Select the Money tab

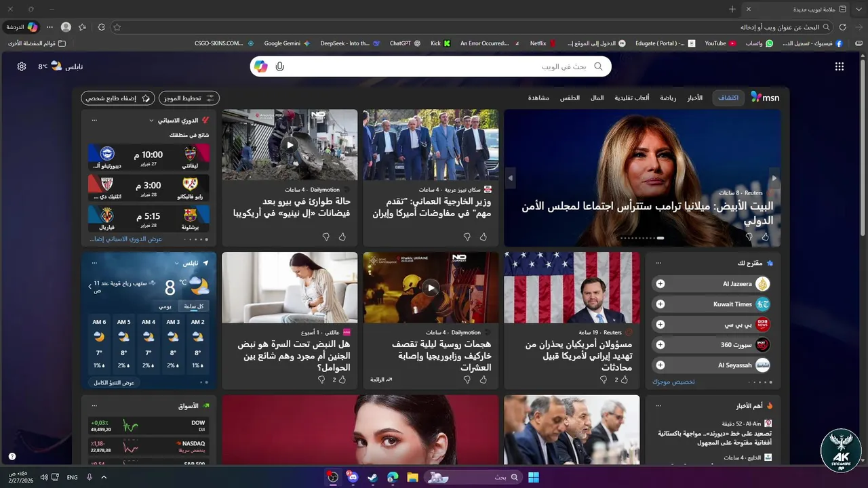click(x=597, y=98)
